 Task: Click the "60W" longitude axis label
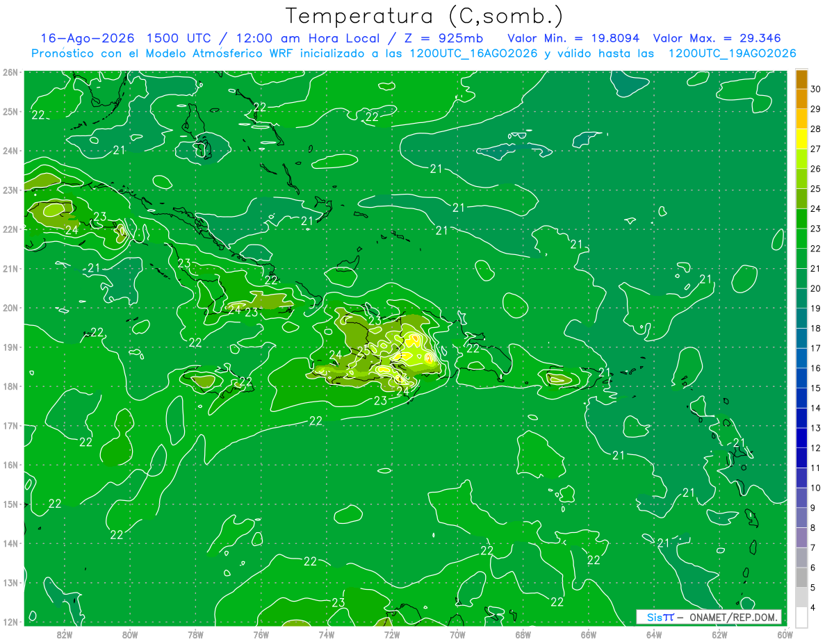(785, 634)
